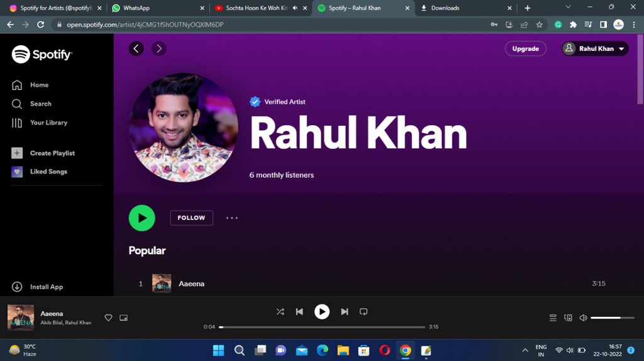Click the password key icon in address bar
The width and height of the screenshot is (644, 361).
point(494,25)
